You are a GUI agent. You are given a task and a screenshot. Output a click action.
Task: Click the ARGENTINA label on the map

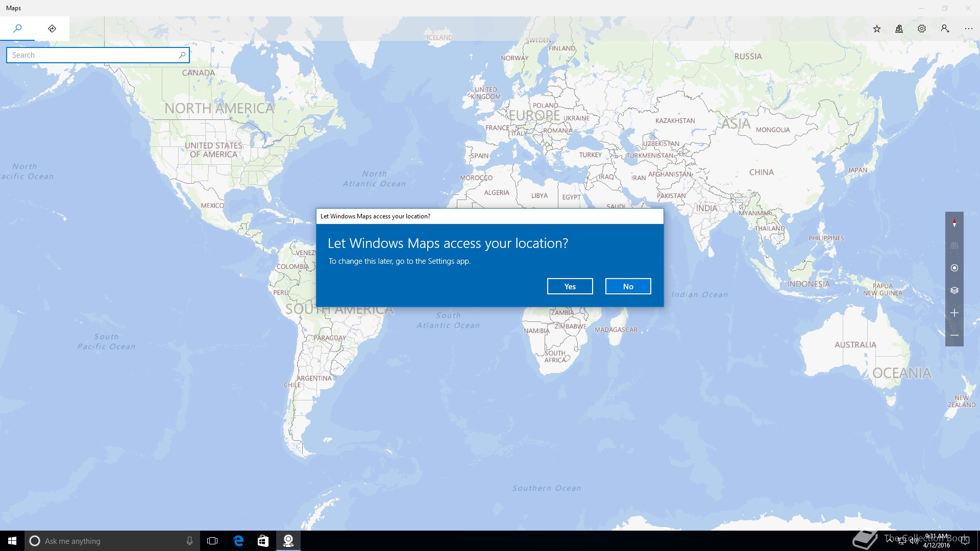pos(314,379)
